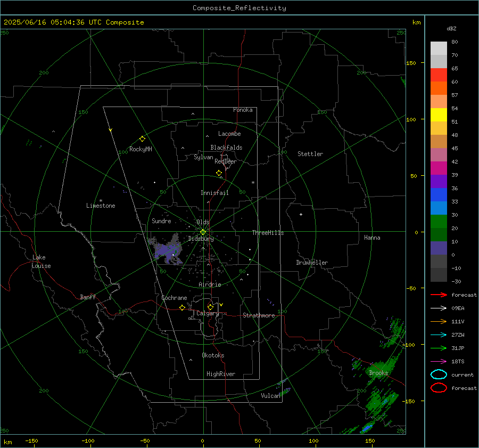Screen dimensions: 479x448
Task: Click the red forecast ellipse legend icon
Action: coord(439,388)
